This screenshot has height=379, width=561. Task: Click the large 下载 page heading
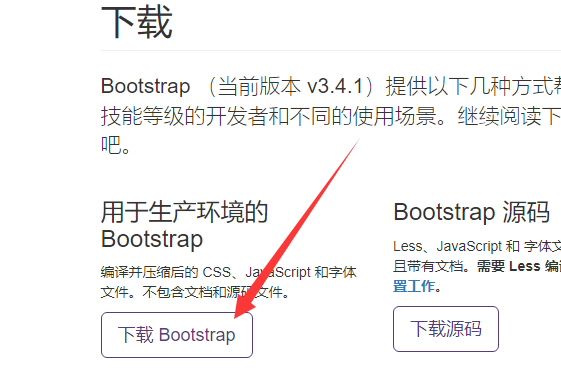point(137,22)
